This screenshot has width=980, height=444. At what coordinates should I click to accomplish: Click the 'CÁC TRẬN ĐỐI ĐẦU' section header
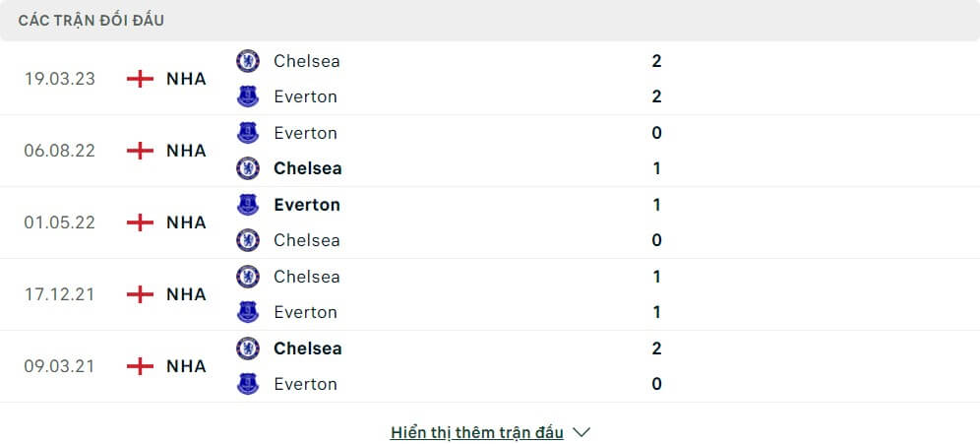click(92, 21)
